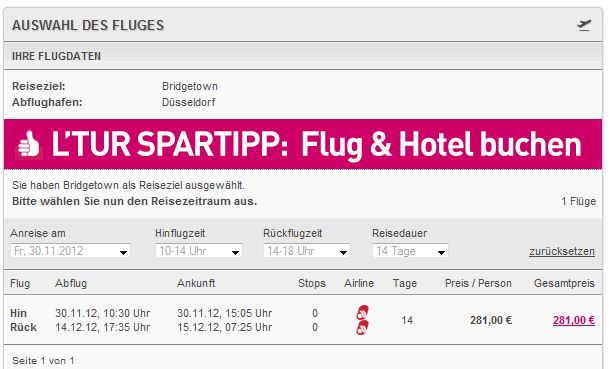Open the Rückflugzeit 14-18 Uhr dropdown

coord(307,251)
